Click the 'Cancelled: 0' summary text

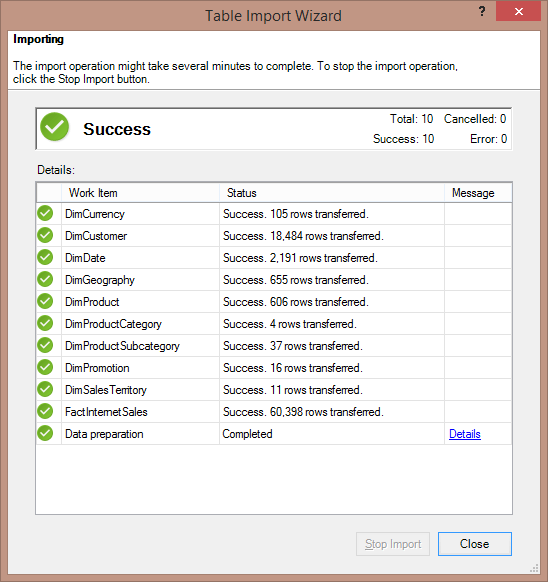tap(475, 119)
